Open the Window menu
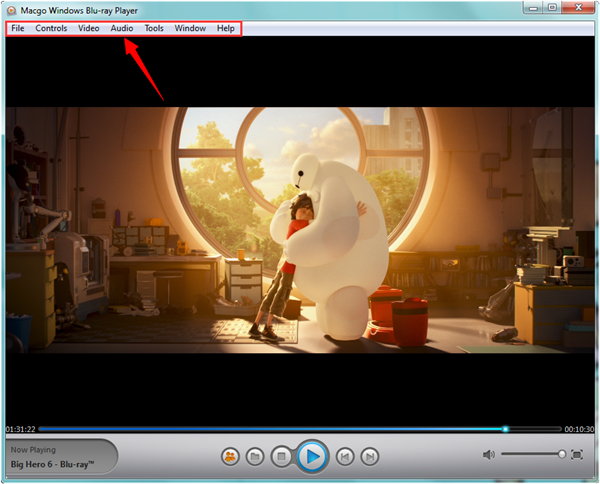The height and width of the screenshot is (484, 600). pos(190,28)
